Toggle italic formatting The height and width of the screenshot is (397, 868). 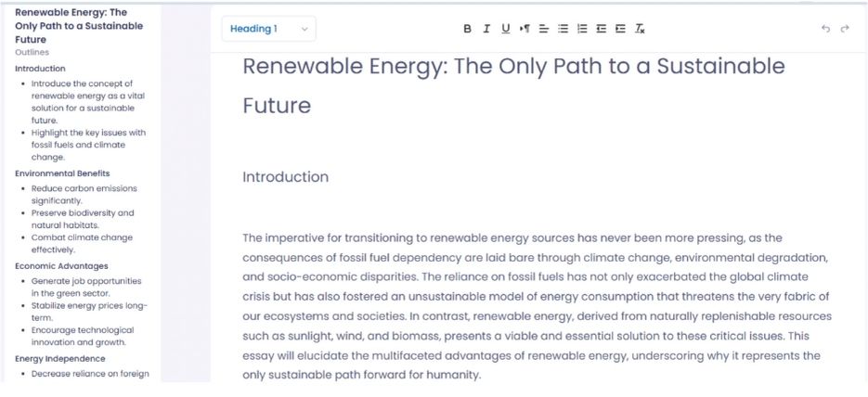tap(486, 29)
